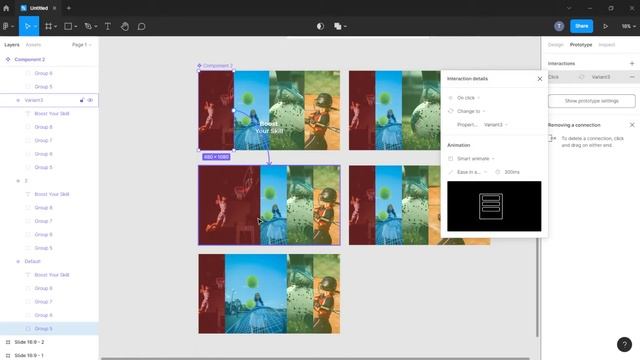Expand the Frame tool options arrow
The width and height of the screenshot is (640, 360).
(x=56, y=27)
